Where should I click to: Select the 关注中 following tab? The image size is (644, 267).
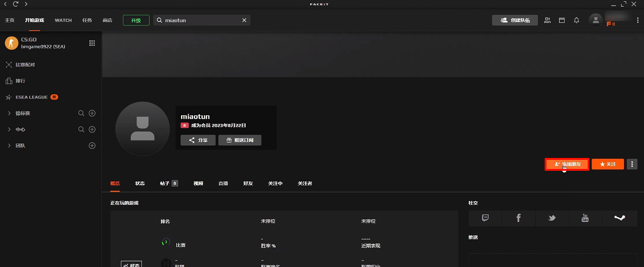pos(275,183)
